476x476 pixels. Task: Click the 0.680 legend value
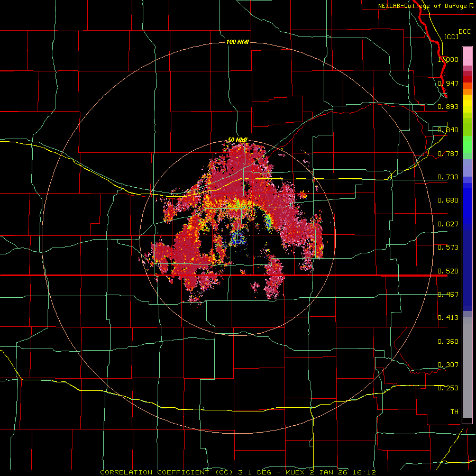click(x=448, y=200)
